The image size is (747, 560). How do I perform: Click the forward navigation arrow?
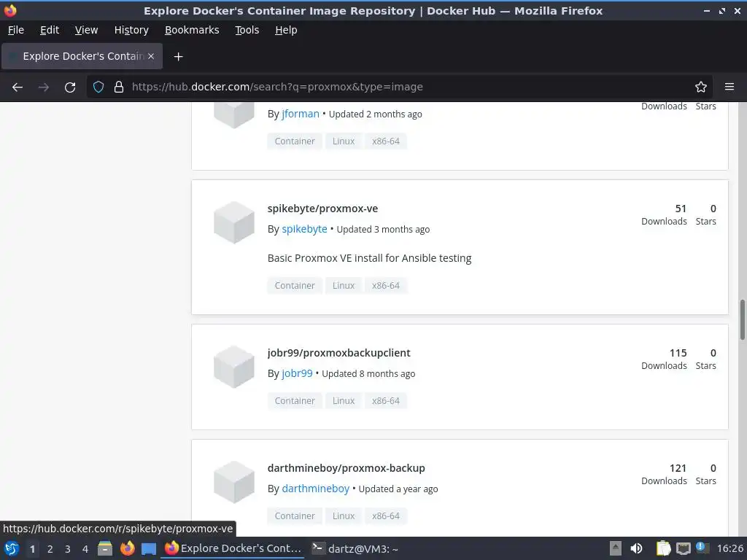43,87
